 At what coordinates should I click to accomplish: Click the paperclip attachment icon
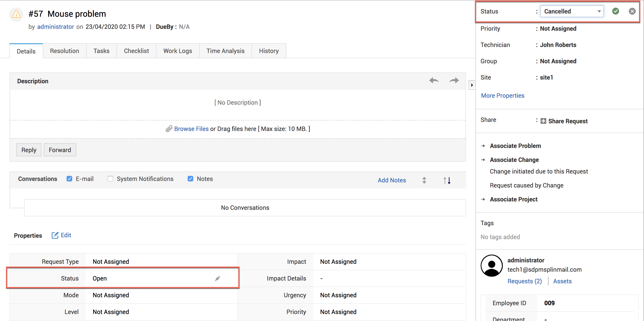(x=169, y=129)
